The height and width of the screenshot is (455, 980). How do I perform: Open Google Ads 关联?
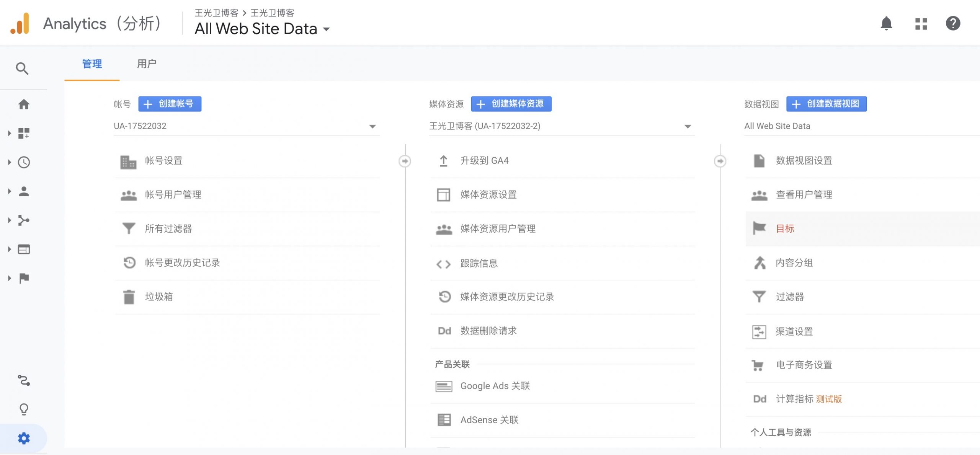click(562, 386)
